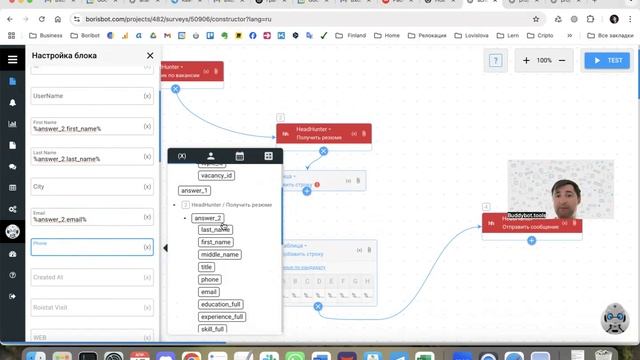Select the experience_full variable chip

pos(222,317)
